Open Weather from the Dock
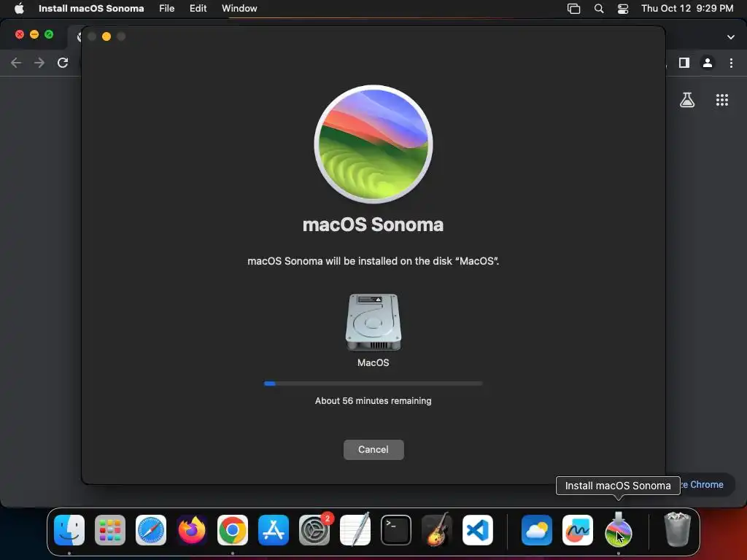Screen dimensions: 747x560 click(x=537, y=530)
